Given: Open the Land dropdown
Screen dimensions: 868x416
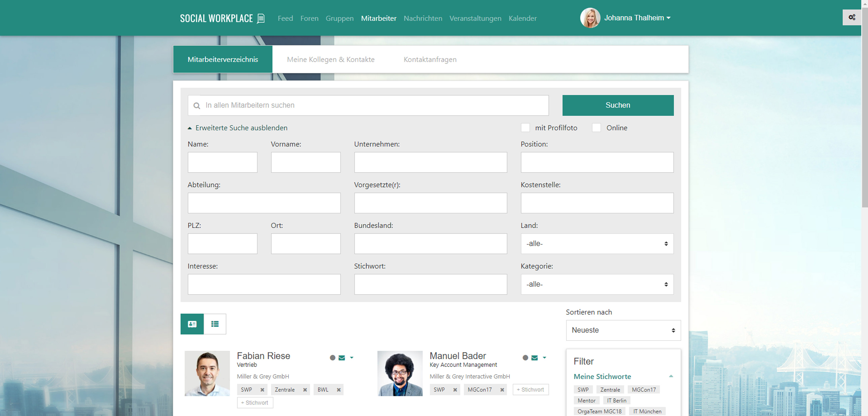Looking at the screenshot, I should pos(597,244).
